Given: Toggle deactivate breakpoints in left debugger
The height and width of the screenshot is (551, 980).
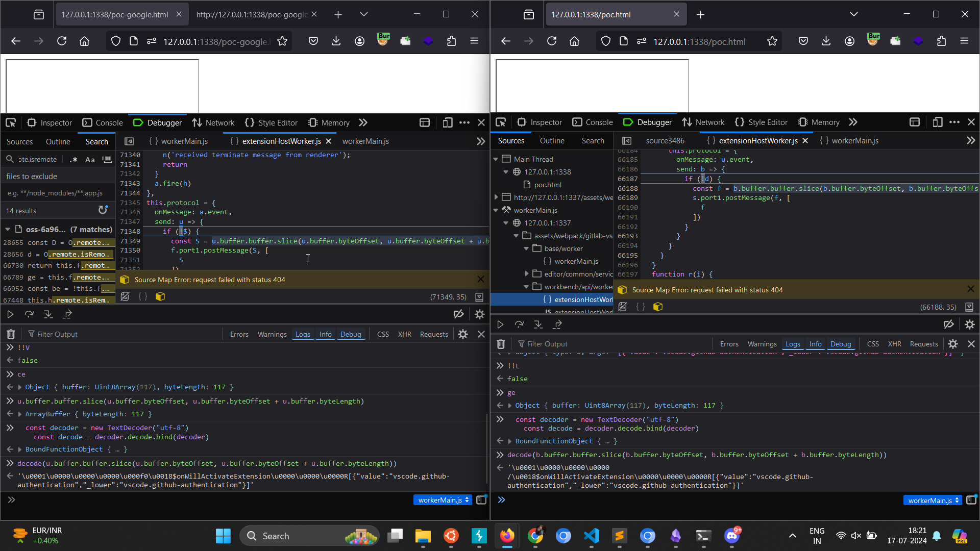Looking at the screenshot, I should [458, 314].
